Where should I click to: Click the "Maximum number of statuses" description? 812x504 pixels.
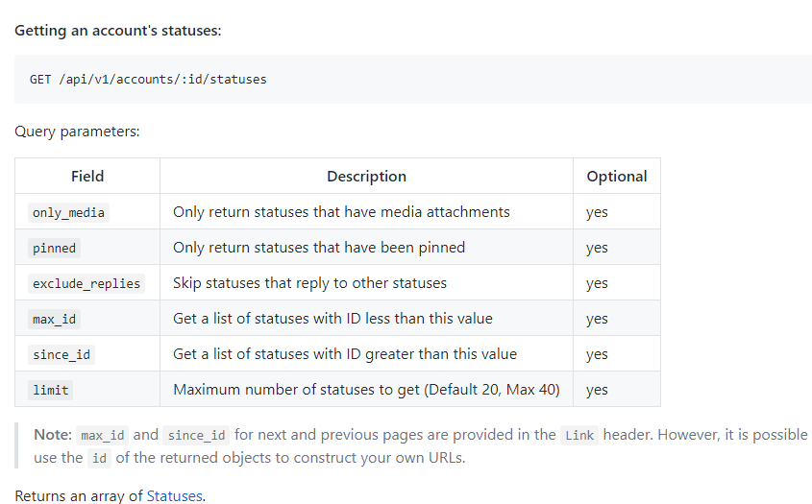point(366,390)
